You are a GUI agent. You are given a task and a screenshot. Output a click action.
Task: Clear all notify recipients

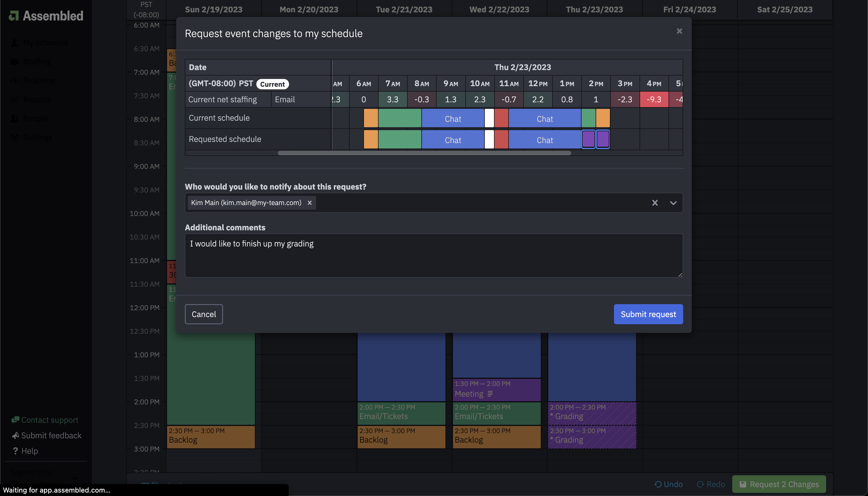click(654, 203)
